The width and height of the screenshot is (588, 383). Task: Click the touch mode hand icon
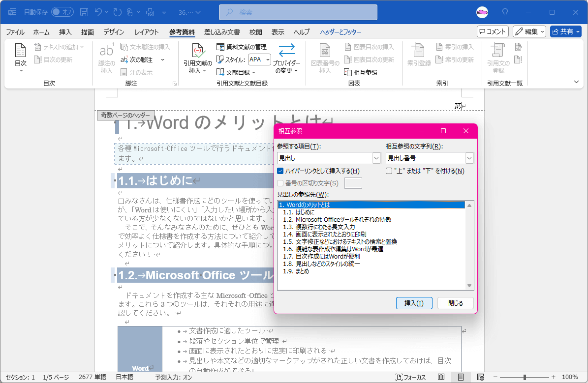[x=130, y=12]
